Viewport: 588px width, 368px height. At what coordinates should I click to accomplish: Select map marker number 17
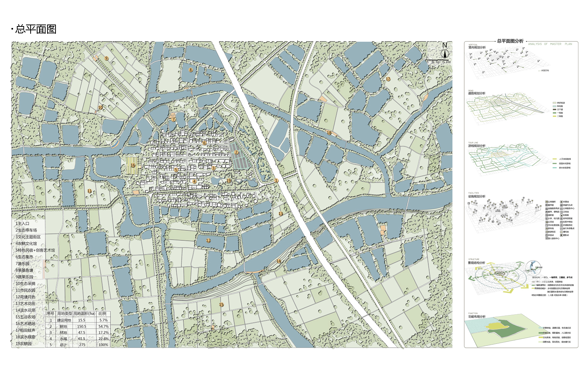(388, 79)
